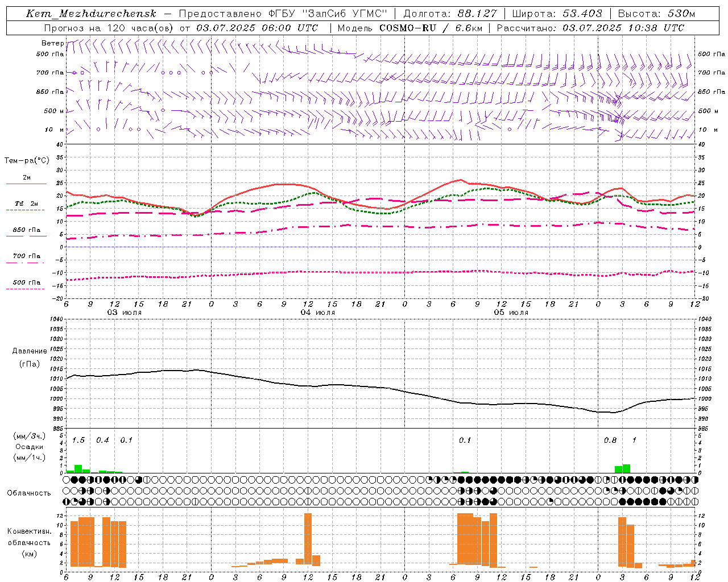Click the Облачность panel label
728x582 pixels.
tap(29, 493)
